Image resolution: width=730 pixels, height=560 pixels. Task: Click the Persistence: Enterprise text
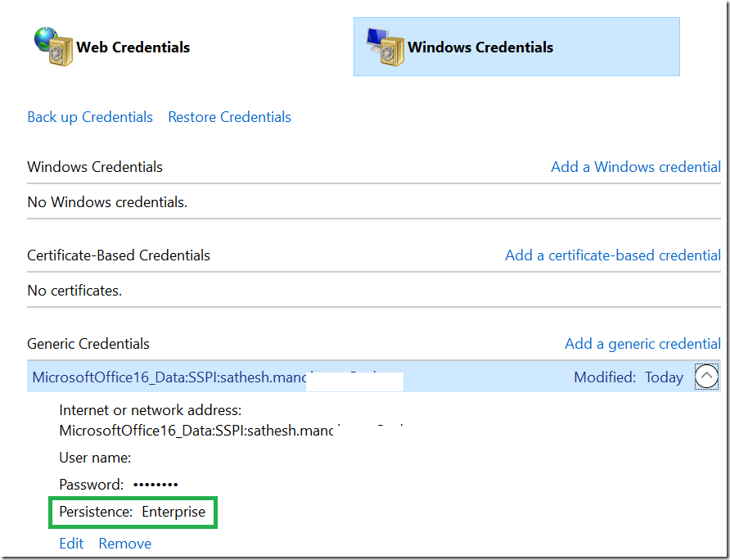133,512
